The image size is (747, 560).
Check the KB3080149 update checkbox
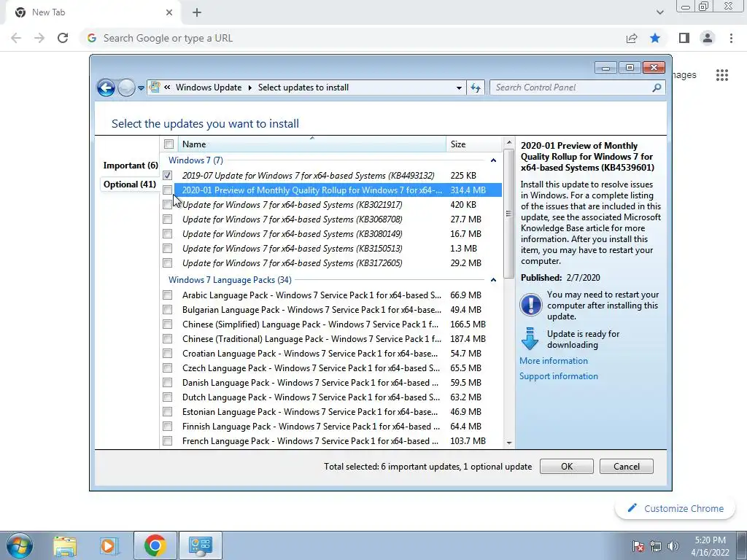(x=167, y=234)
